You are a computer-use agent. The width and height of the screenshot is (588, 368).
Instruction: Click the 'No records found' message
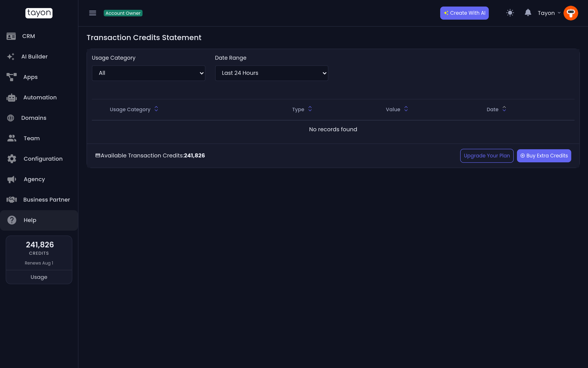(x=333, y=129)
